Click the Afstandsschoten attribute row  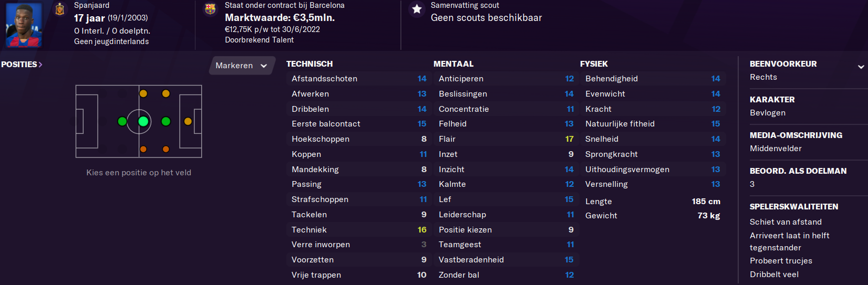click(x=358, y=79)
